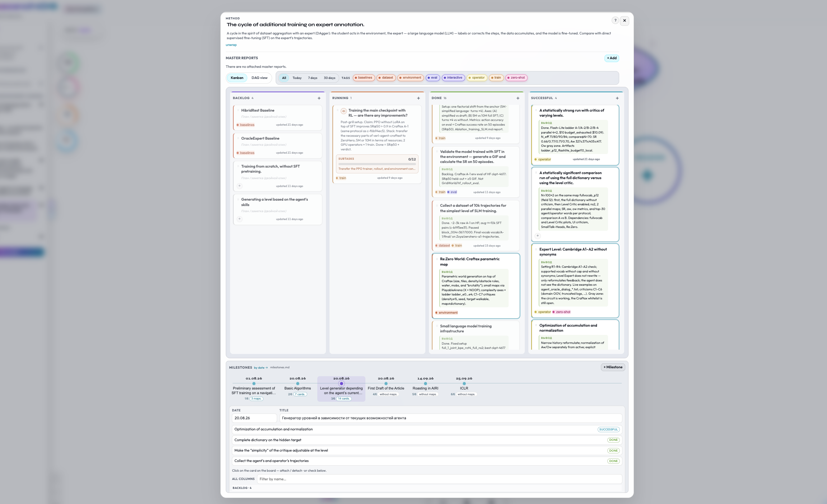827x504 pixels.
Task: Toggle the zero-shot tag filter
Action: (x=517, y=78)
